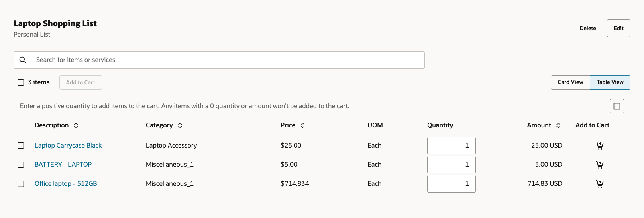Click quantity field for Office laptop

pos(451,184)
